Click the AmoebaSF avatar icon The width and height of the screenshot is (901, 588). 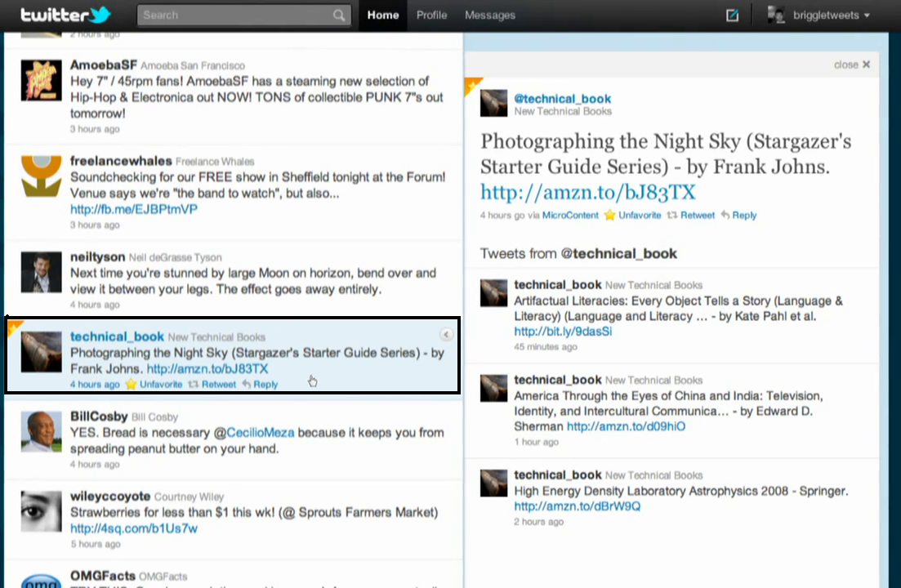41,80
